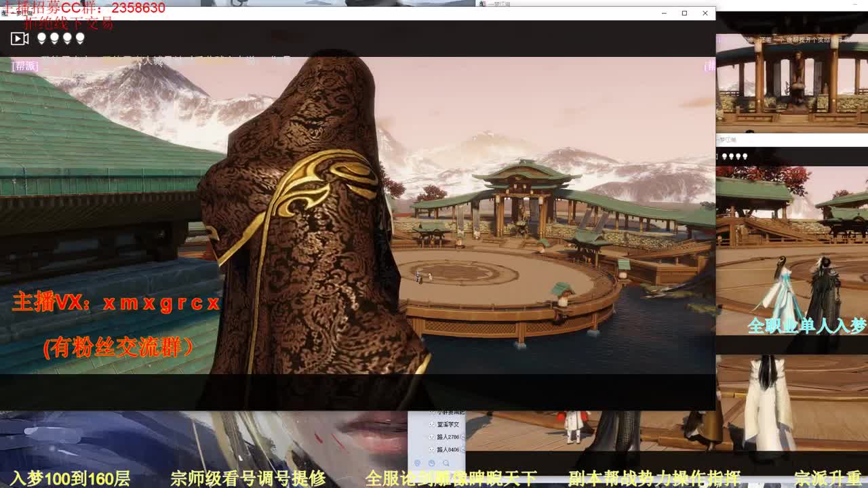The width and height of the screenshot is (868, 488).
Task: Click the clock icon below the contact list
Action: coord(431,464)
